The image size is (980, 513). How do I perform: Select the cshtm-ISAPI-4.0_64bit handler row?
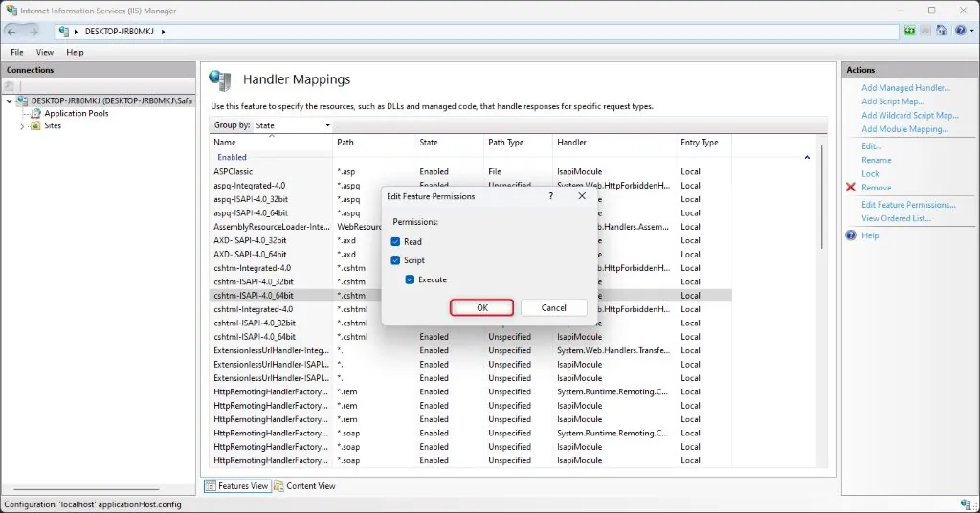point(470,296)
